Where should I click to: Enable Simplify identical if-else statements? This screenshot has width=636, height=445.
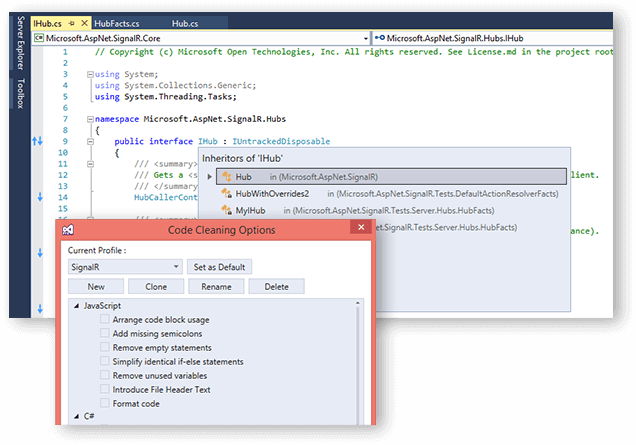105,361
